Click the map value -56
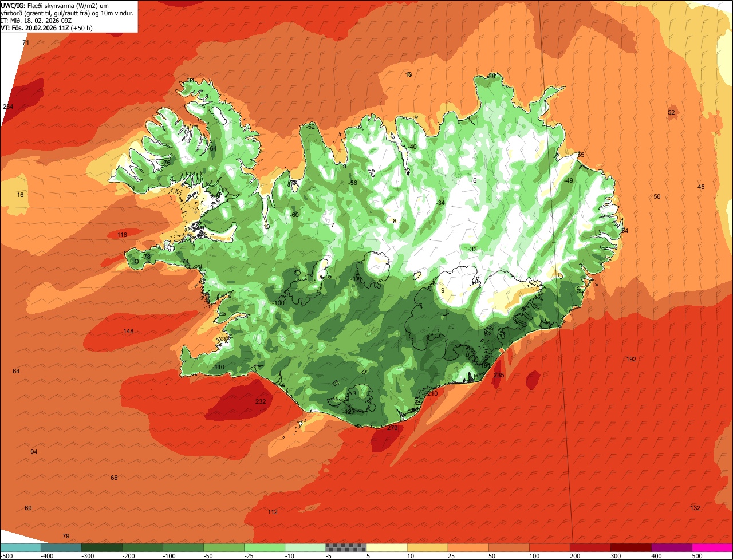733x560 pixels. (x=353, y=183)
